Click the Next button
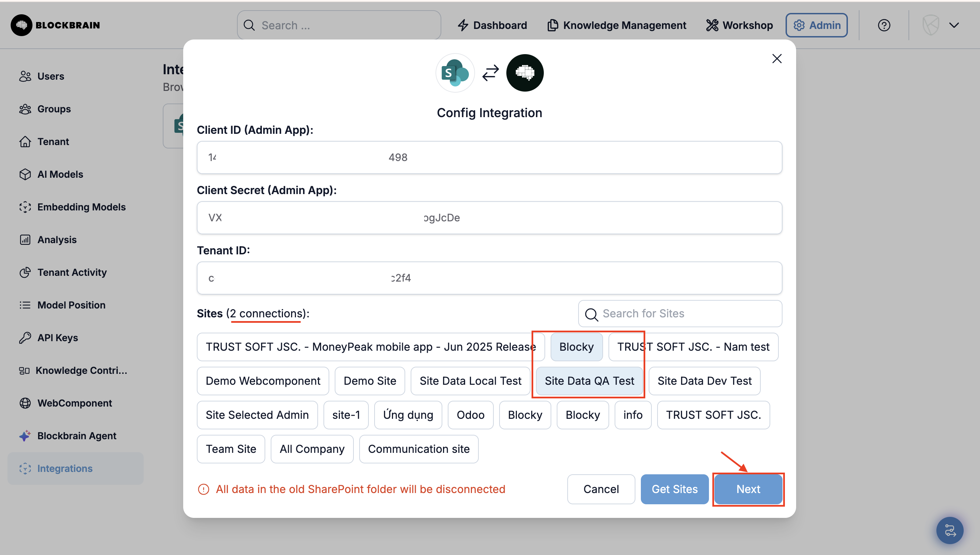This screenshot has height=555, width=980. click(748, 489)
